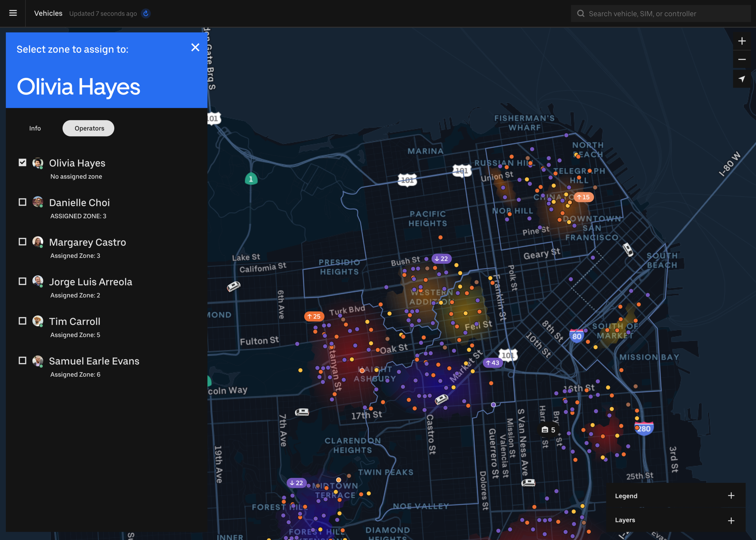This screenshot has width=756, height=540.
Task: Click the Tim Carroll name
Action: click(x=75, y=321)
